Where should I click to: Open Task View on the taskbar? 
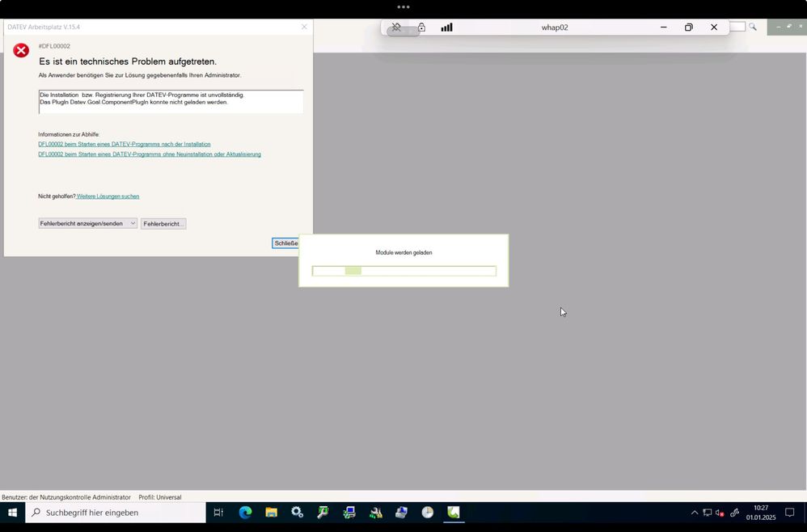tap(218, 513)
